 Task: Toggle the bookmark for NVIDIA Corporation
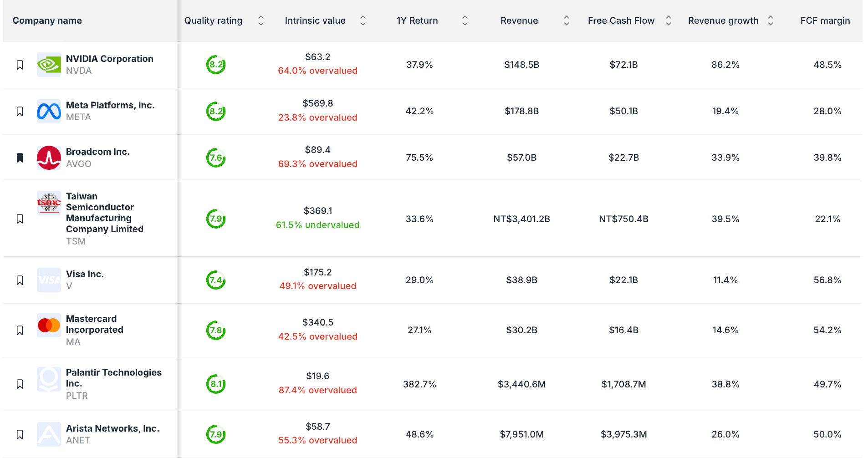click(20, 65)
